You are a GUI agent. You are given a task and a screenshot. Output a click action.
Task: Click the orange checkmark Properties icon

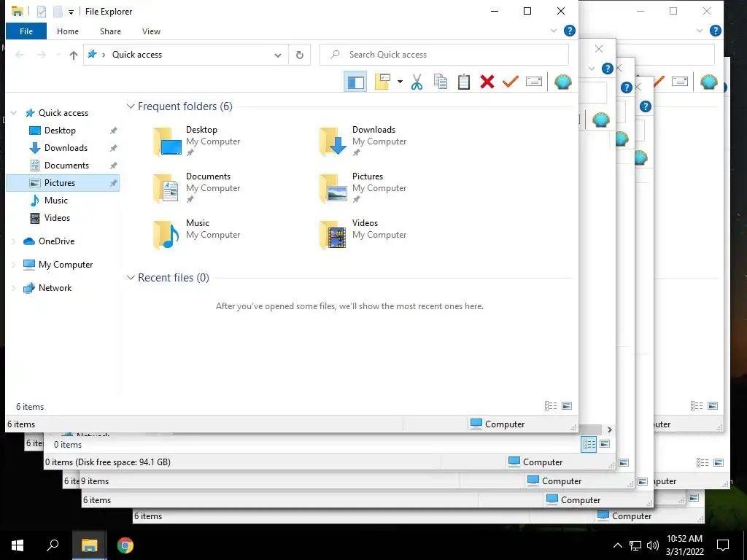pyautogui.click(x=510, y=82)
